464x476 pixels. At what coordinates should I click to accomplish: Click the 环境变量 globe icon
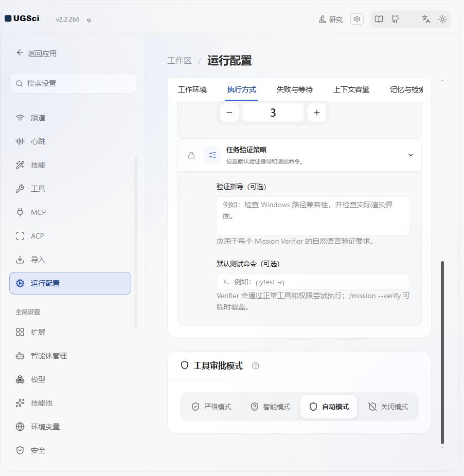point(20,427)
